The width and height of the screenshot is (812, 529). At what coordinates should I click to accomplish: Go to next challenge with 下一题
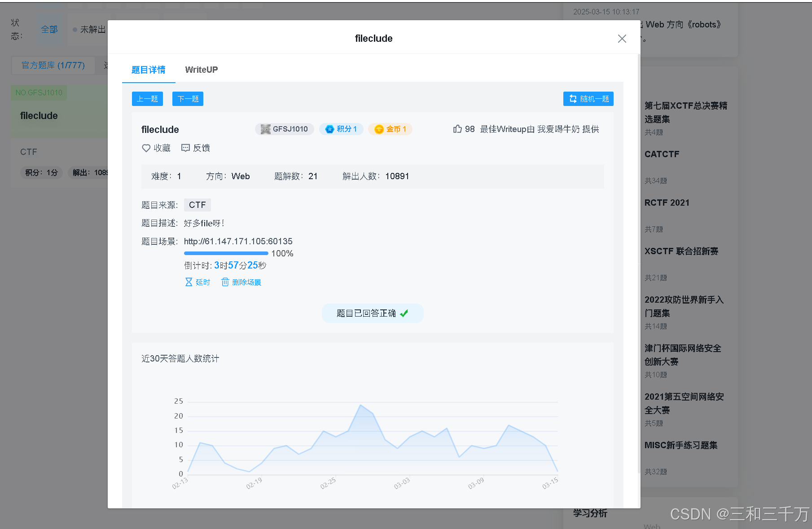click(x=188, y=99)
